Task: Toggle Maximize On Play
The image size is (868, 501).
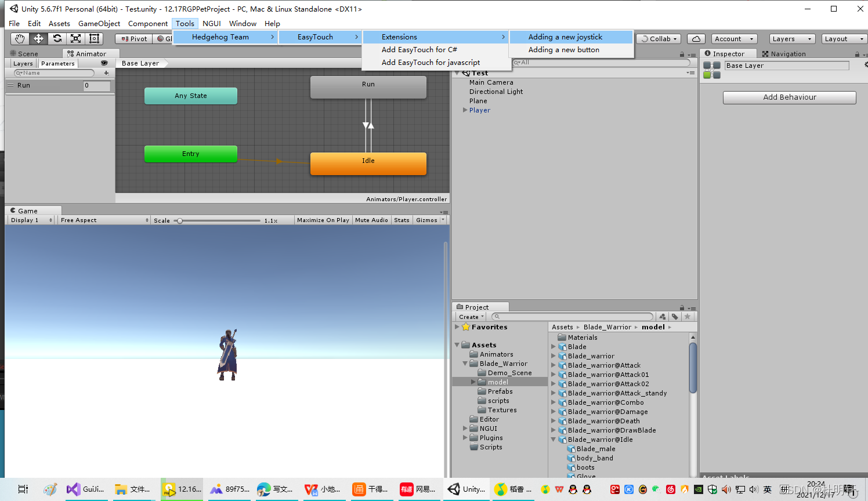Action: point(323,220)
